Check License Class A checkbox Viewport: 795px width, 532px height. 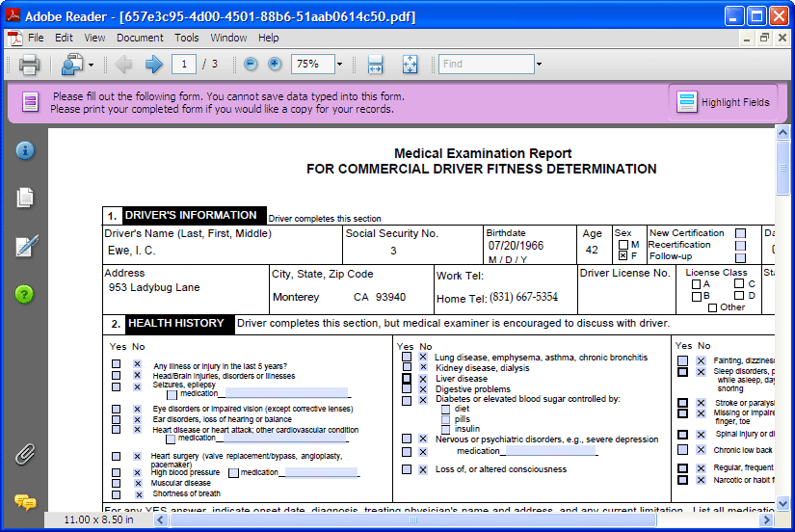coord(696,284)
